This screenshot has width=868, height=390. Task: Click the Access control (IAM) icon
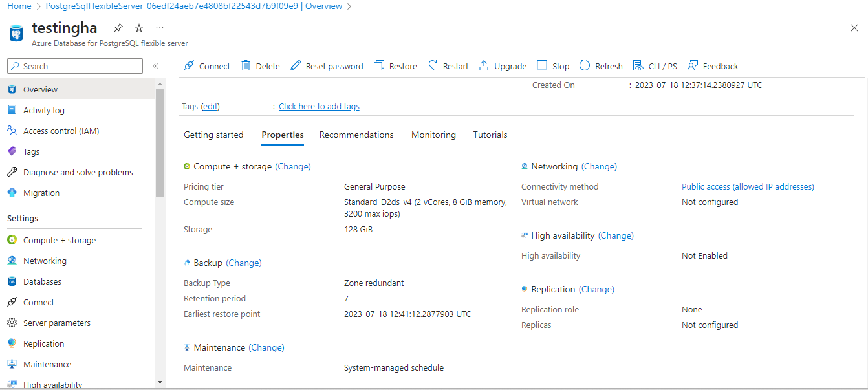coord(12,131)
